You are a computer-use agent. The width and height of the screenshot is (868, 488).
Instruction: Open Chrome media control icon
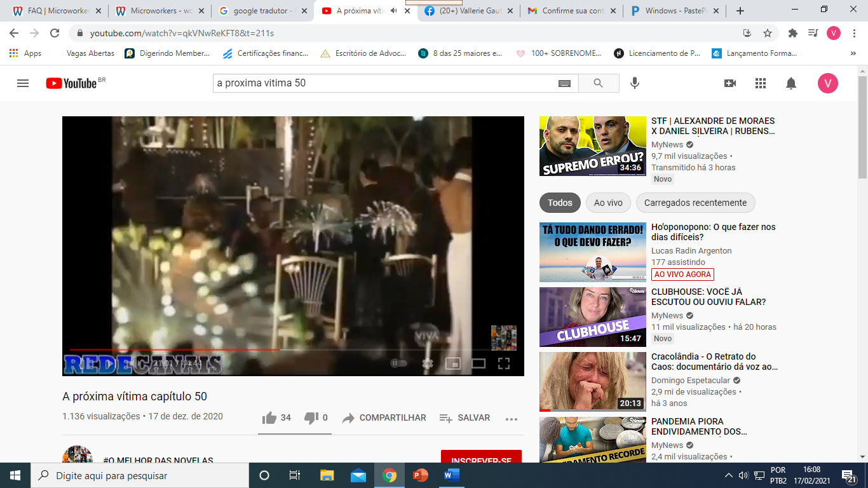tap(813, 33)
